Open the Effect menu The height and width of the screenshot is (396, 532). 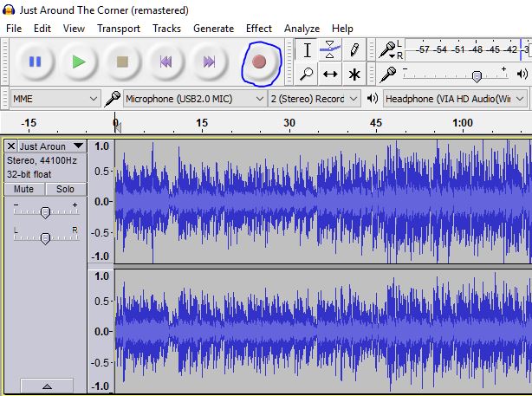(258, 29)
